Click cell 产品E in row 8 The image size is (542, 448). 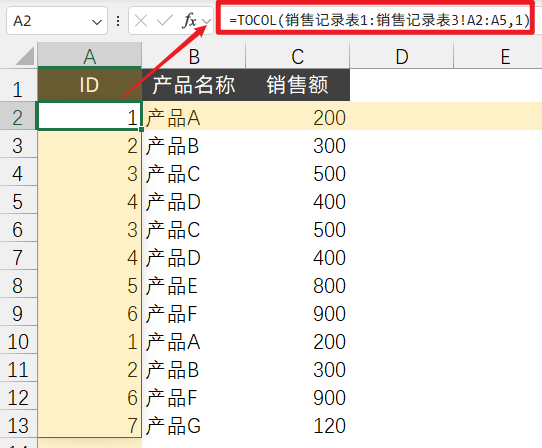(x=194, y=284)
